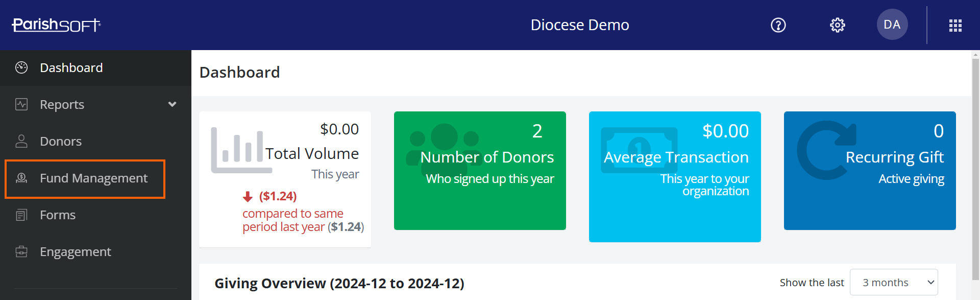Click the DA user avatar
Image resolution: width=980 pixels, height=300 pixels.
(x=892, y=25)
